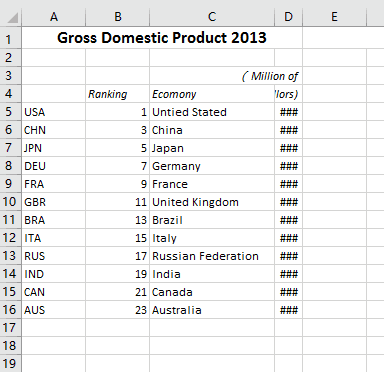
Task: Click the ### cell in Japan row
Action: coord(288,148)
